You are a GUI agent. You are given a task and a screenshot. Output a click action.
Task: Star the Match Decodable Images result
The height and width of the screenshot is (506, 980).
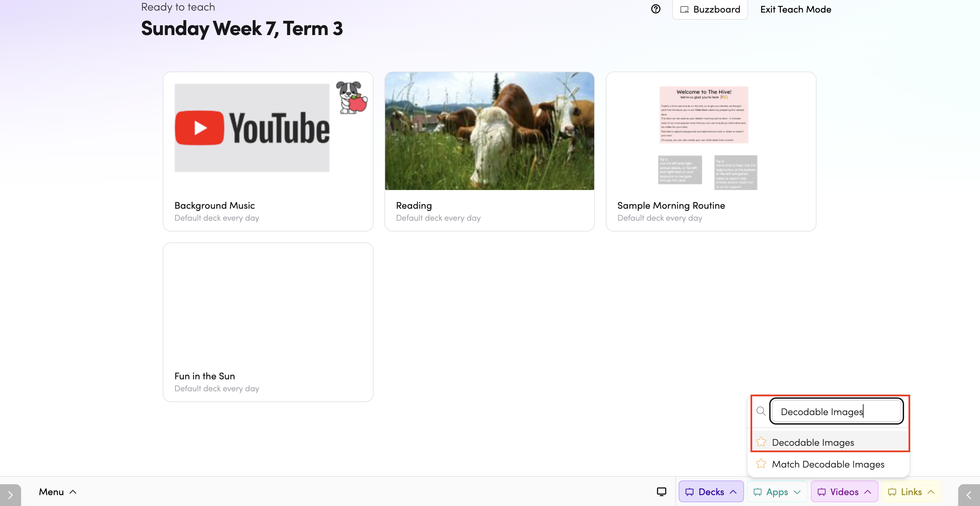(761, 464)
